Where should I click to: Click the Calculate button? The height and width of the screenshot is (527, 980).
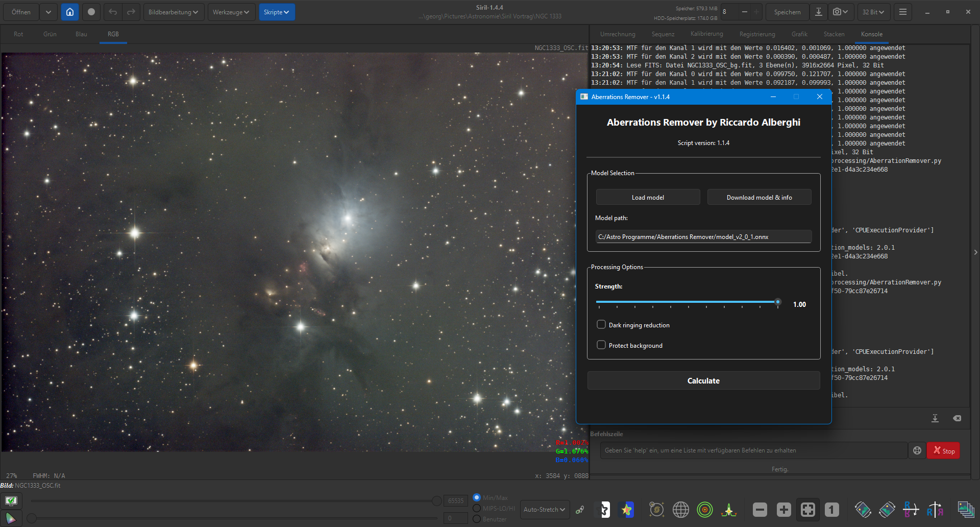tap(703, 380)
